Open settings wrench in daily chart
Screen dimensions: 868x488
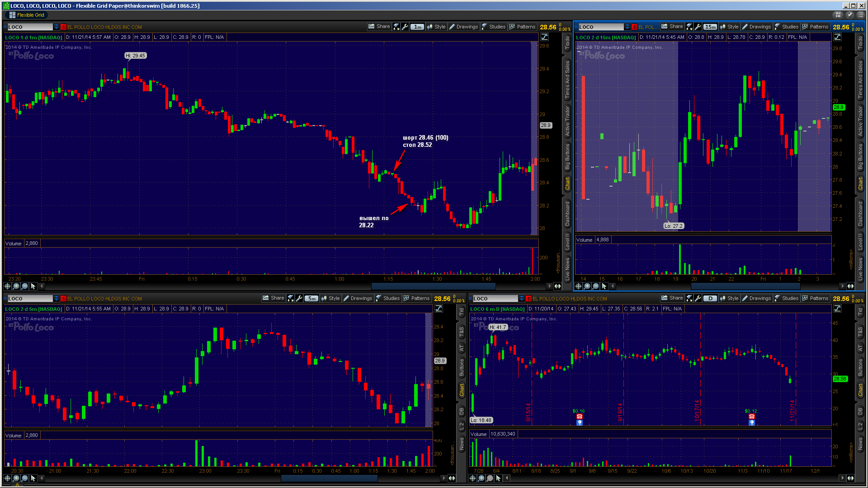(x=698, y=298)
